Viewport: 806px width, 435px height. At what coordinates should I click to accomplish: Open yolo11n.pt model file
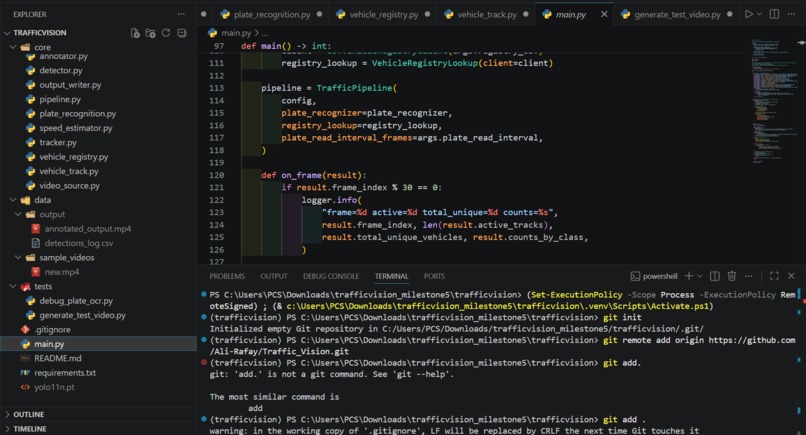point(54,387)
